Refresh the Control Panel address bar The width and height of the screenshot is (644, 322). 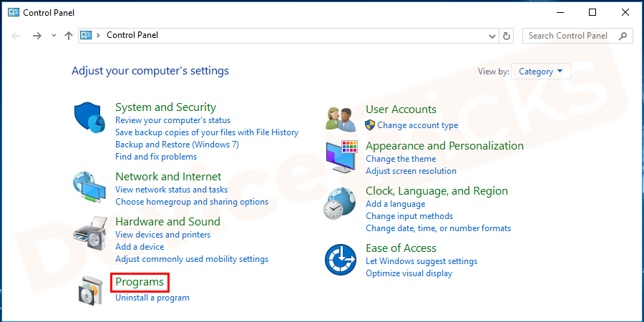pyautogui.click(x=507, y=36)
